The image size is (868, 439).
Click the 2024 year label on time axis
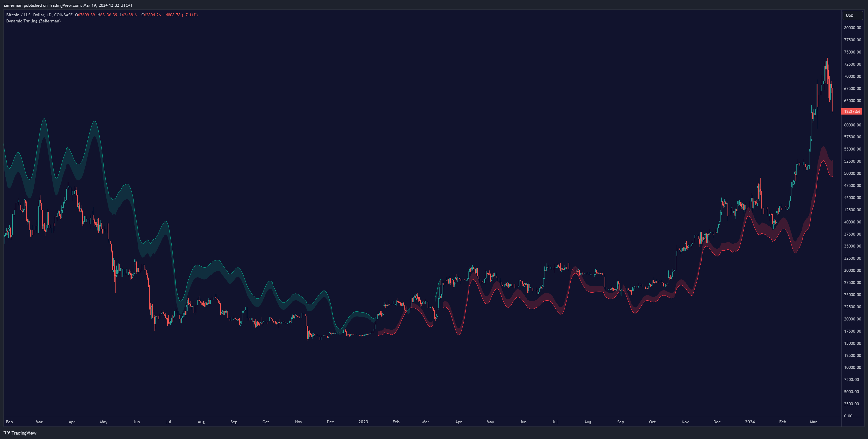pos(750,422)
